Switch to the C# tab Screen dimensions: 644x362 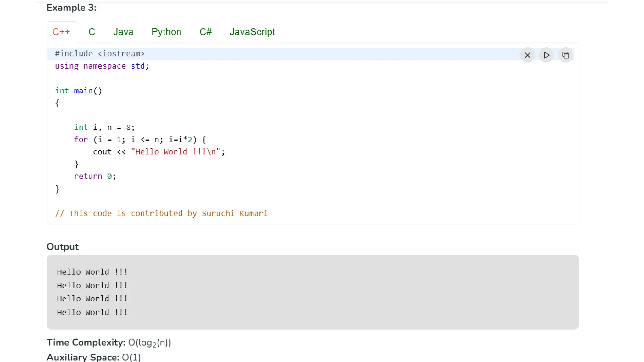[x=206, y=32]
